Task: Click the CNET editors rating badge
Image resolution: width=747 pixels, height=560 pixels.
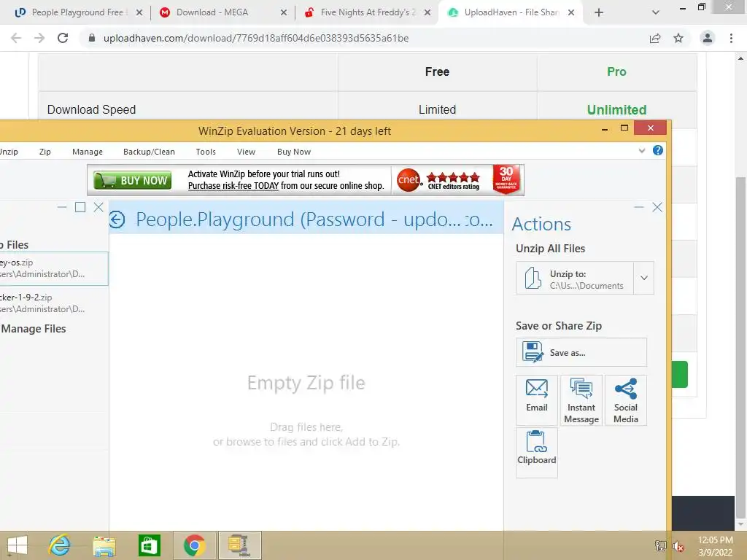Action: click(438, 180)
